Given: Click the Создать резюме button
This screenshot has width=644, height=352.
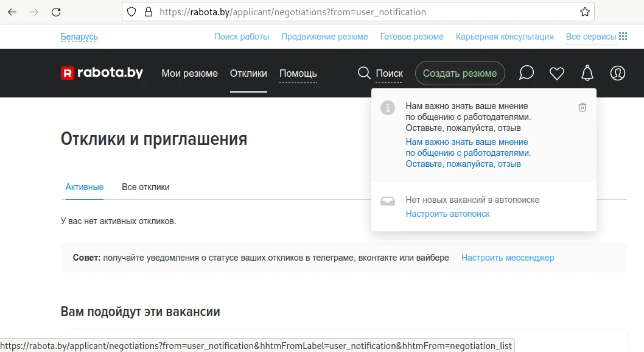Looking at the screenshot, I should point(460,73).
